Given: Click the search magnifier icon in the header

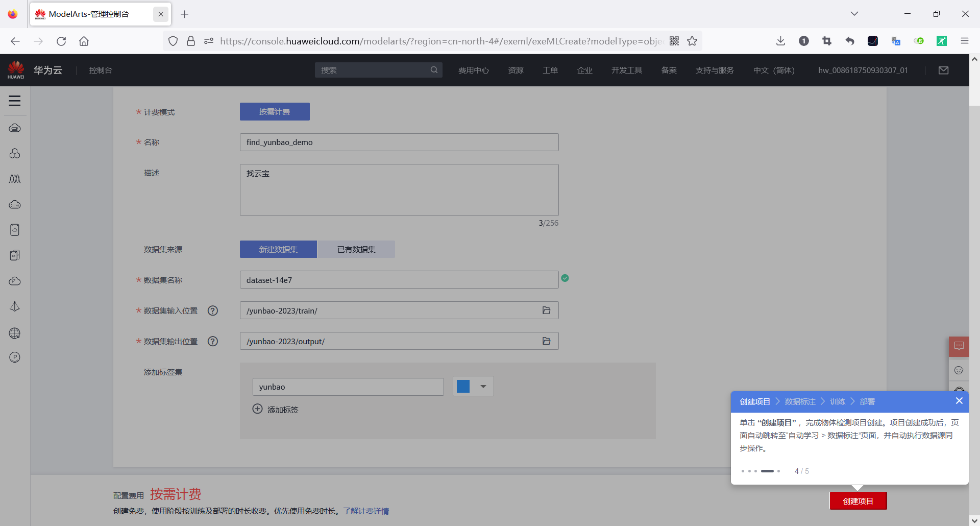Looking at the screenshot, I should (x=434, y=70).
